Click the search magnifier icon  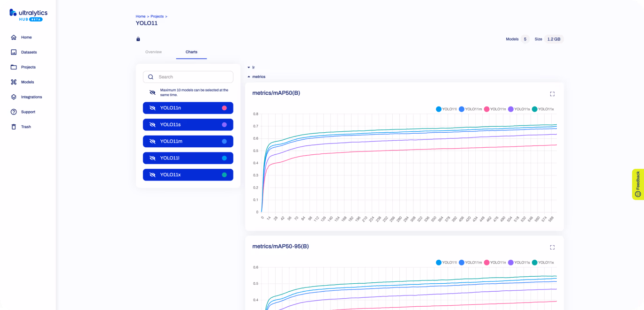tap(151, 77)
